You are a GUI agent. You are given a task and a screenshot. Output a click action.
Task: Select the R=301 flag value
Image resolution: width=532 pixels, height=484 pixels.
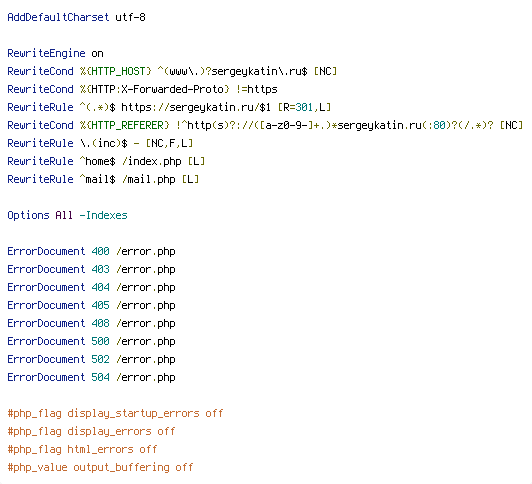[298, 107]
